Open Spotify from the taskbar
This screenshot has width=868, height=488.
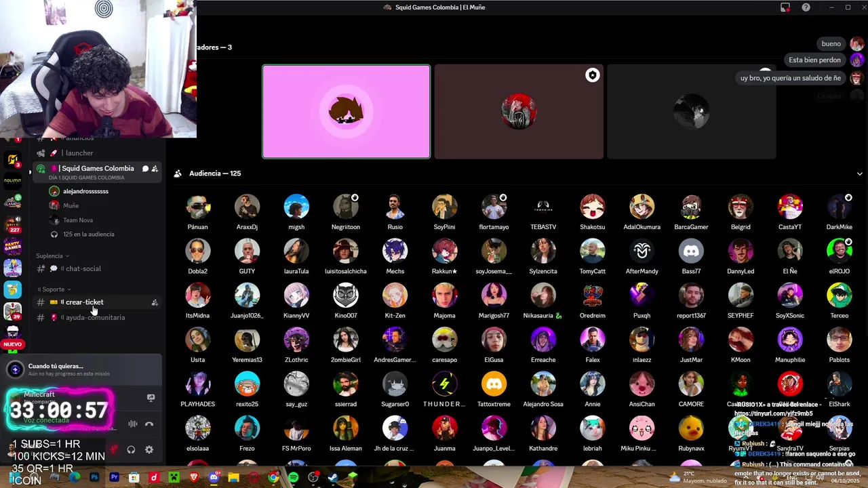(293, 478)
